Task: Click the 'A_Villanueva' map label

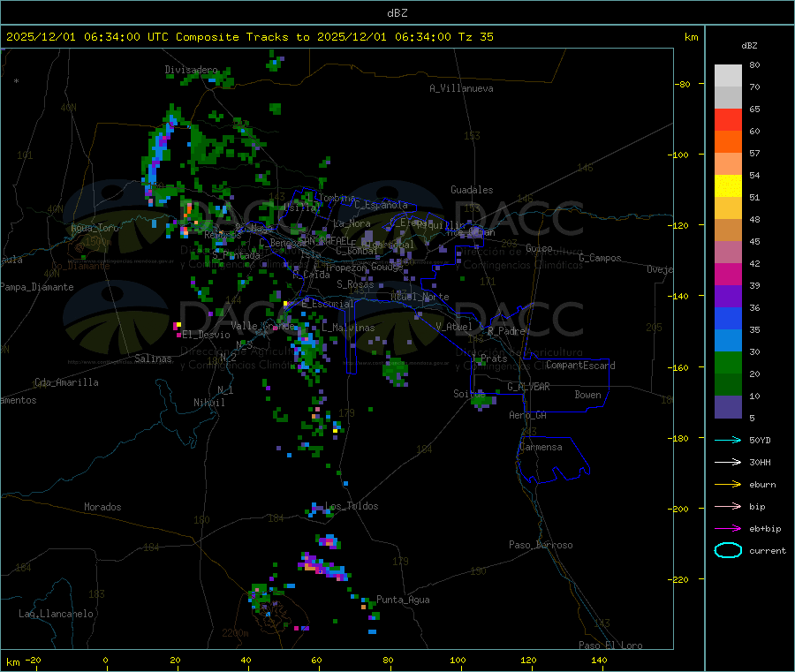Action: coord(461,88)
